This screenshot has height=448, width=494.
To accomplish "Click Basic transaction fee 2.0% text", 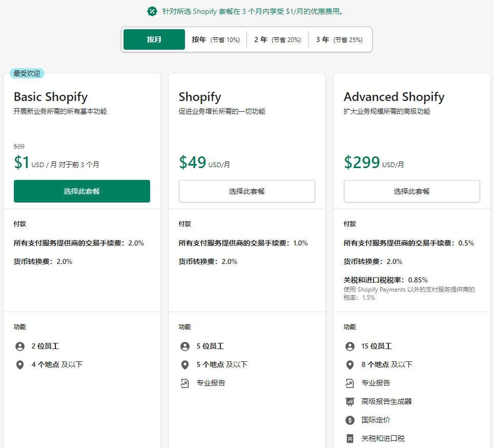I will tap(79, 243).
